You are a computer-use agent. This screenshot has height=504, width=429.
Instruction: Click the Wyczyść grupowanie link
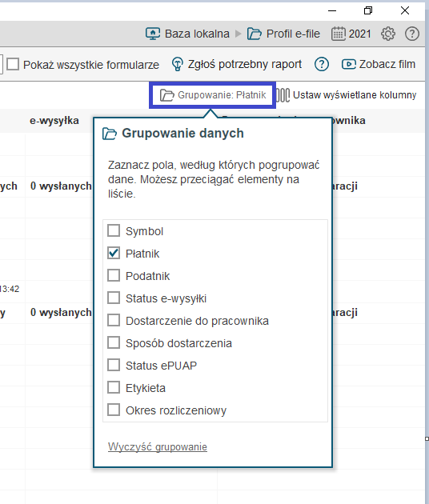pyautogui.click(x=158, y=446)
